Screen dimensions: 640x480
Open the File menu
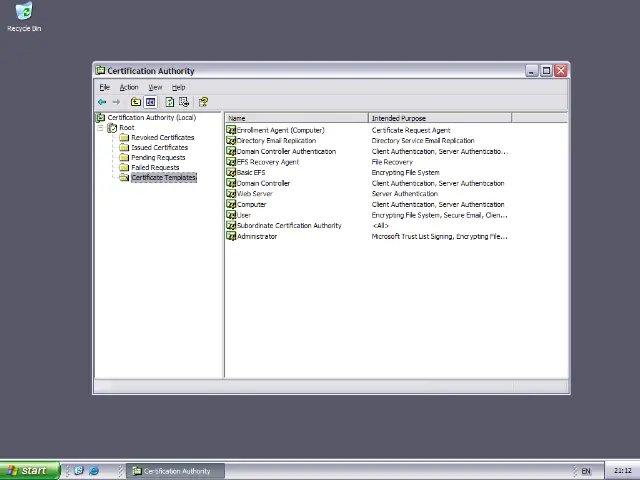pyautogui.click(x=104, y=87)
